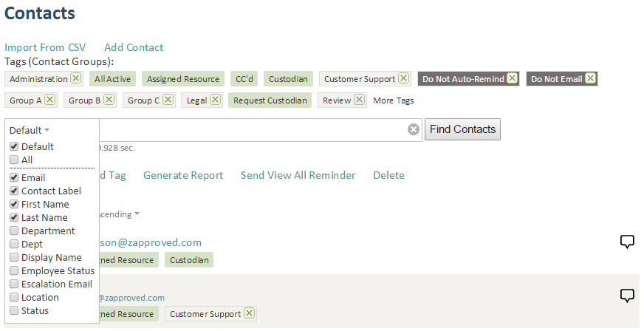Expand More Tags list
The height and width of the screenshot is (331, 644).
[x=394, y=100]
